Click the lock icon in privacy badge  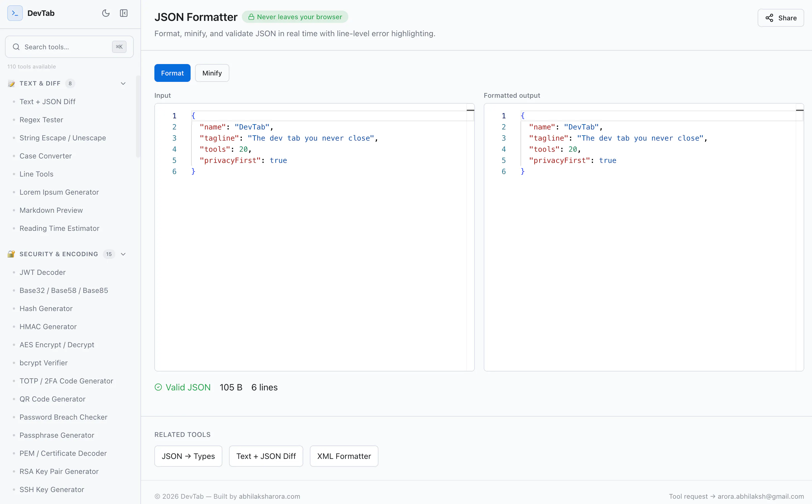coord(251,17)
